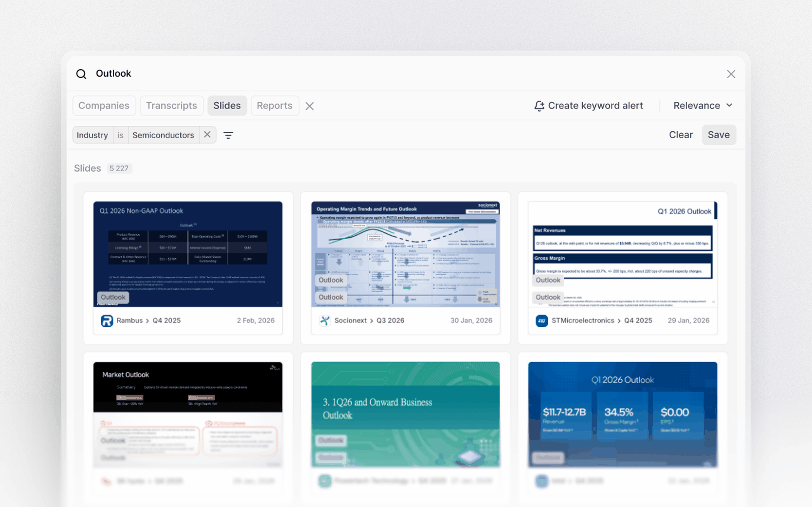Close the search dialog with X

tap(731, 74)
